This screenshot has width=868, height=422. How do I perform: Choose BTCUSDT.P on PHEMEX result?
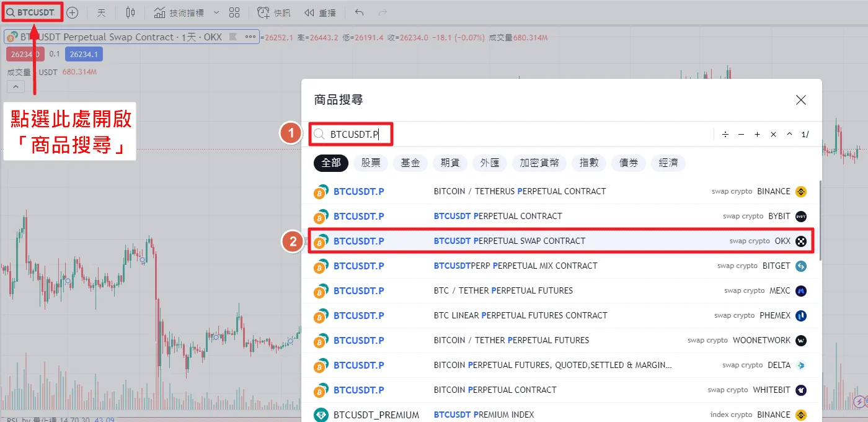pos(560,315)
